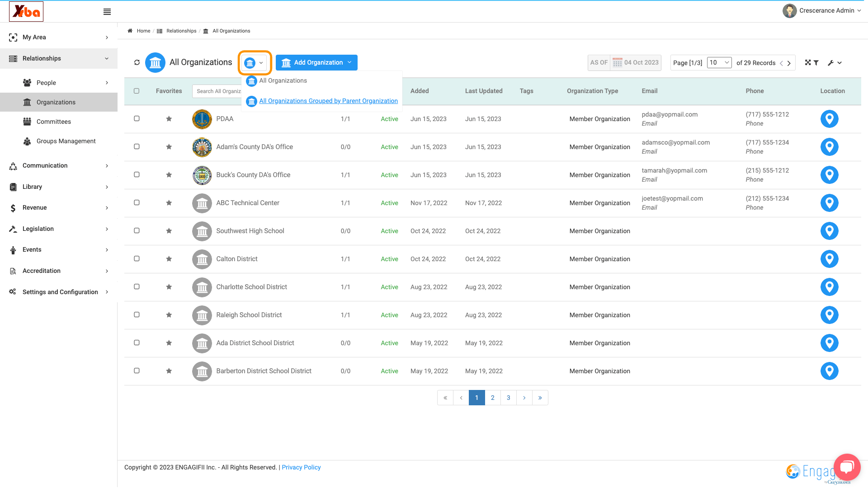868x488 pixels.
Task: Expand the Settings and Configuration menu
Action: pyautogui.click(x=59, y=292)
